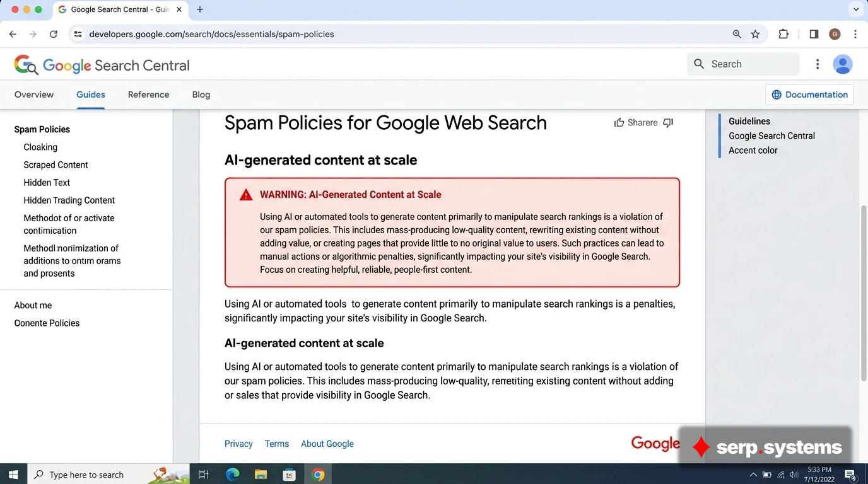
Task: Click the zoom magnifier icon in address bar
Action: pos(737,34)
